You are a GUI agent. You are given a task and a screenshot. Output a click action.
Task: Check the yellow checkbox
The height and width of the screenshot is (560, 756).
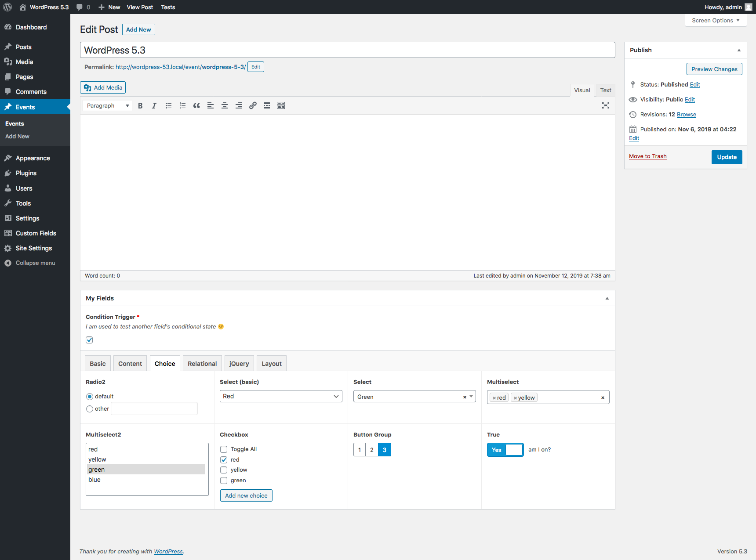(224, 470)
